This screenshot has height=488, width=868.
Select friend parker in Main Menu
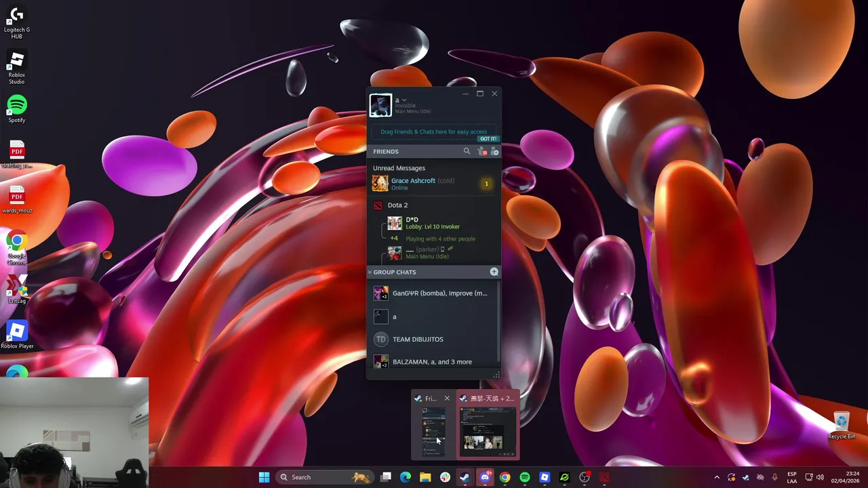coord(433,253)
